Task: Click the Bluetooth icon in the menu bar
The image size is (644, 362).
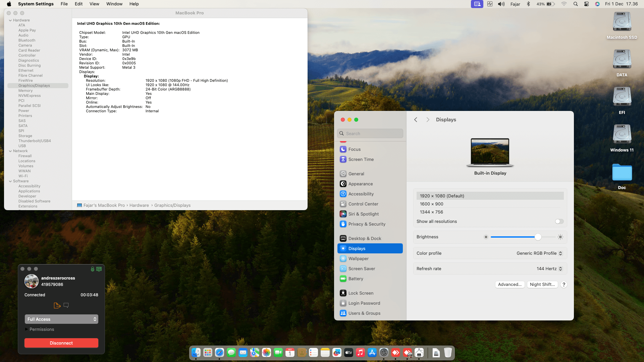Action: click(528, 4)
